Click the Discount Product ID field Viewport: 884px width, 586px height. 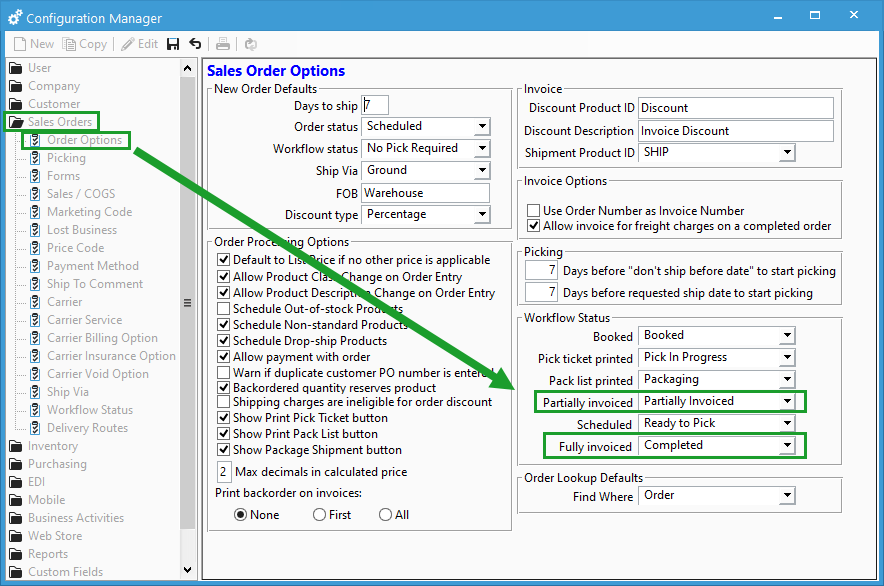736,108
